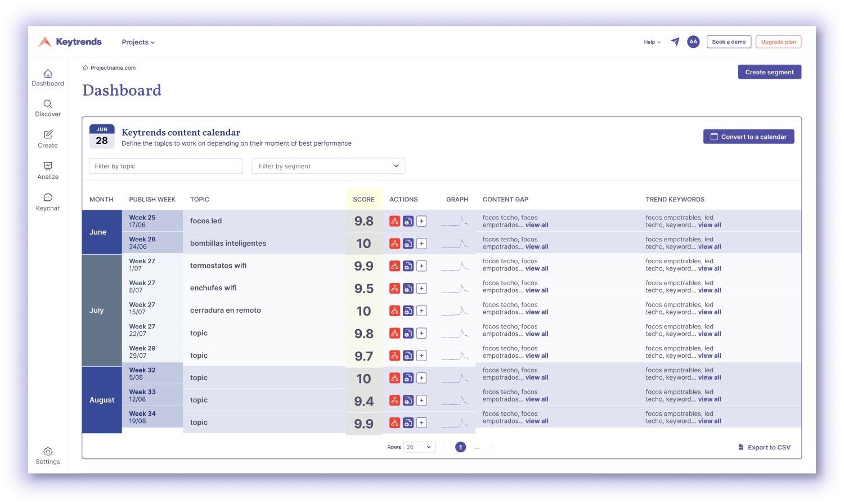The image size is (844, 504).
Task: Click Export to CSV
Action: click(x=764, y=447)
